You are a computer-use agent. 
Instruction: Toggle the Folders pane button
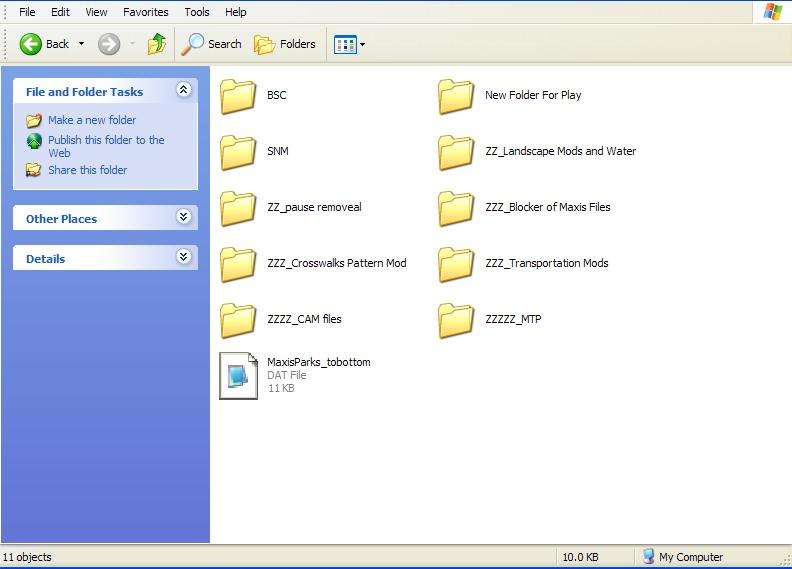point(285,44)
